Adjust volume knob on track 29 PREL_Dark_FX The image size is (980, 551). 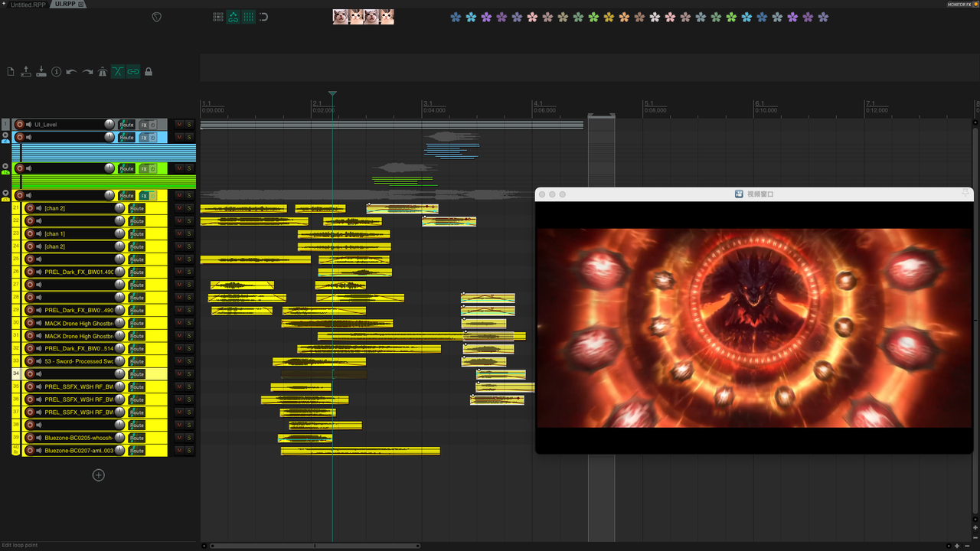[119, 310]
